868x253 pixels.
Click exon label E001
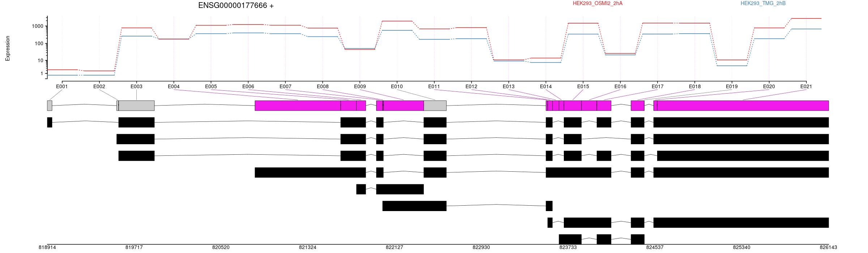click(62, 86)
